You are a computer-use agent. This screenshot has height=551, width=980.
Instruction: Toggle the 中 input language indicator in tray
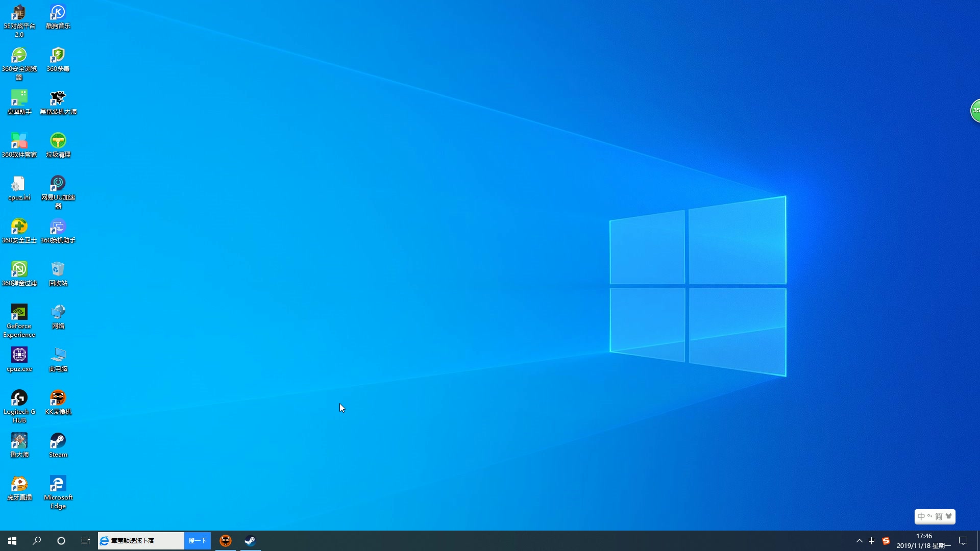(x=872, y=541)
